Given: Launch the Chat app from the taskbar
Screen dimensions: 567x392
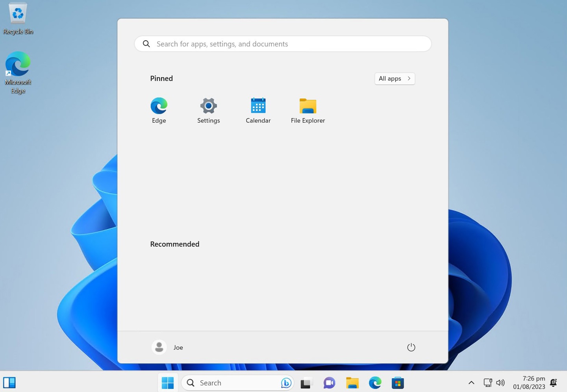Looking at the screenshot, I should (x=329, y=383).
